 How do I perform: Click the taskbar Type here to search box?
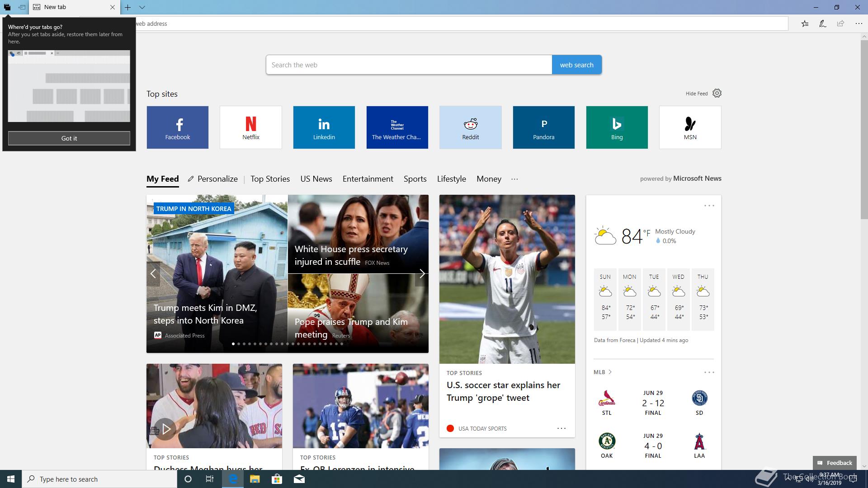(99, 479)
